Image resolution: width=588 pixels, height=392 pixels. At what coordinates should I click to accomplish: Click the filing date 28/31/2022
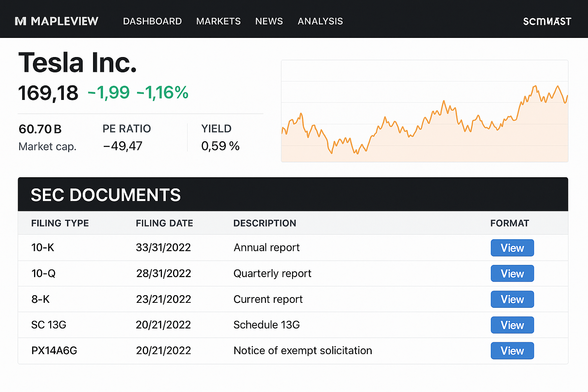click(x=163, y=273)
